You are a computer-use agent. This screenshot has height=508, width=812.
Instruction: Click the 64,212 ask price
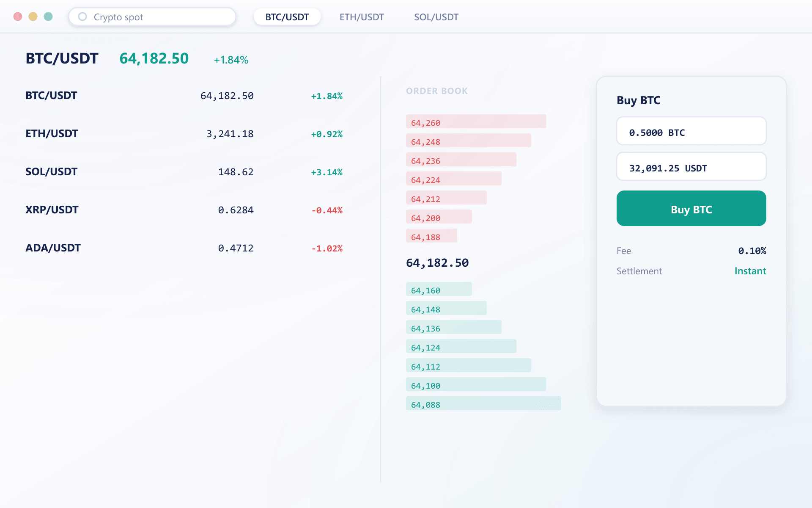point(446,198)
